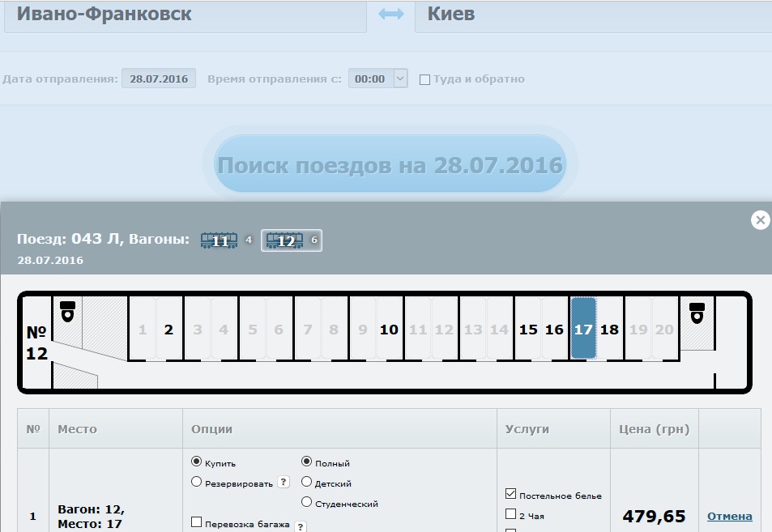Image resolution: width=772 pixels, height=532 pixels.
Task: Pick seat 15 in the wagon scheme
Action: pos(528,330)
